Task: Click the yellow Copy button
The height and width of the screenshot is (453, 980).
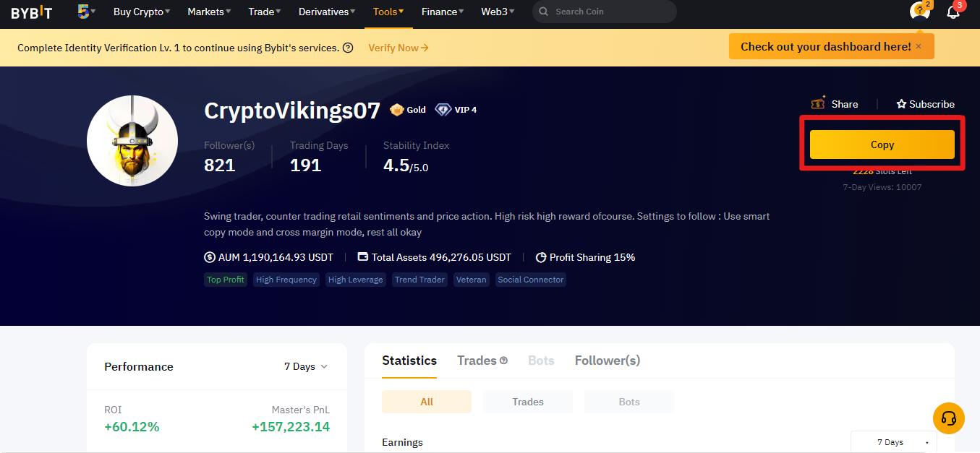Action: [x=882, y=144]
